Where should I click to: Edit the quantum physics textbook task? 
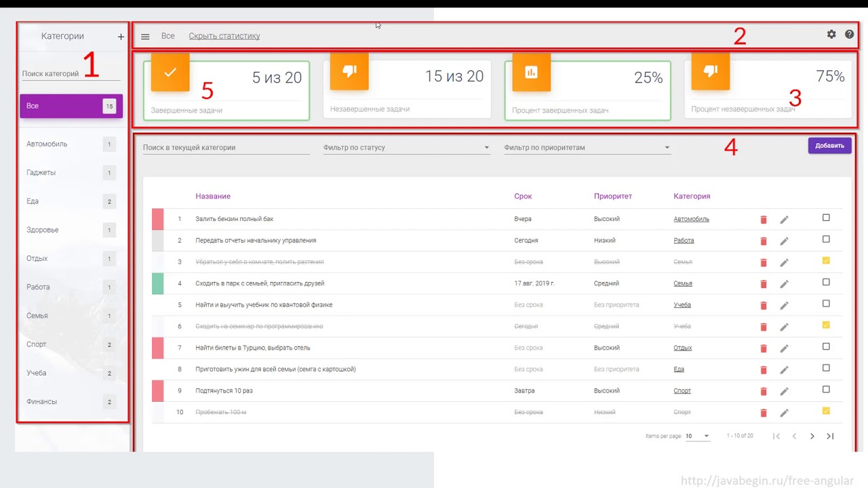(784, 306)
